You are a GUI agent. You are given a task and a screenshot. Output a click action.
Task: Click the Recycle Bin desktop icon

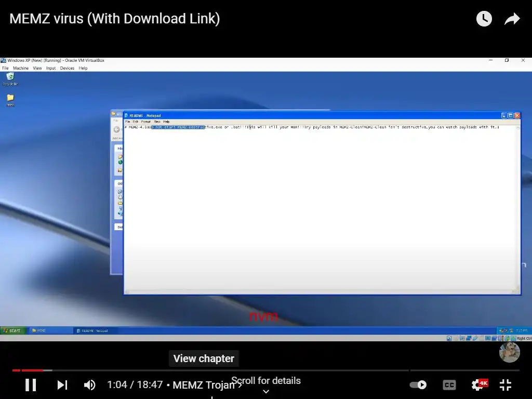coord(10,79)
